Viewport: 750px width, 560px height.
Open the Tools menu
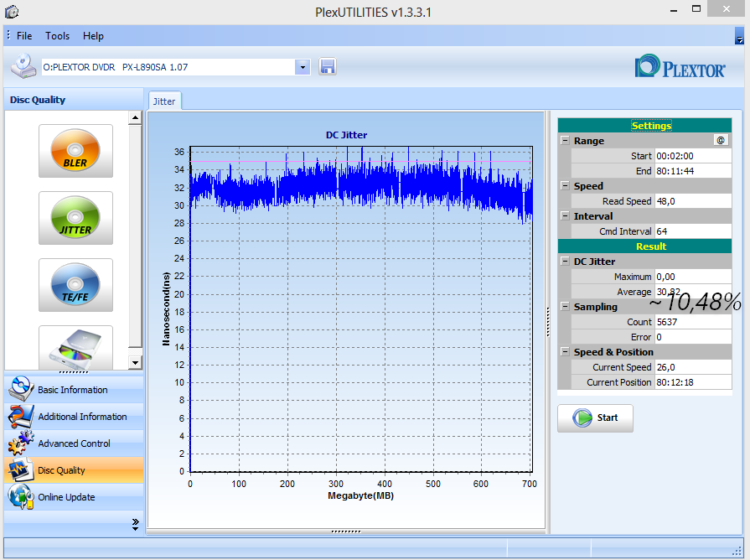[x=57, y=36]
